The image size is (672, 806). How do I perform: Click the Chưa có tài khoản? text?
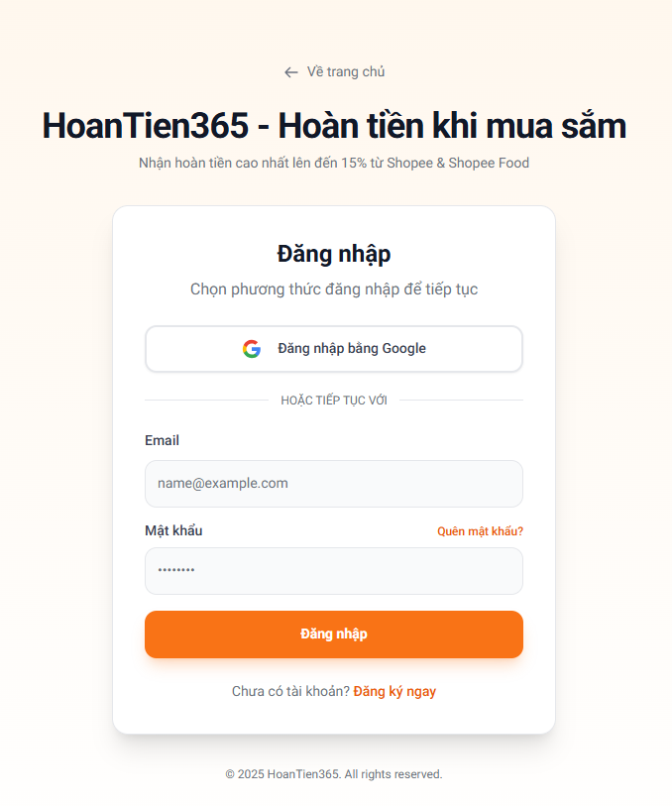point(290,691)
